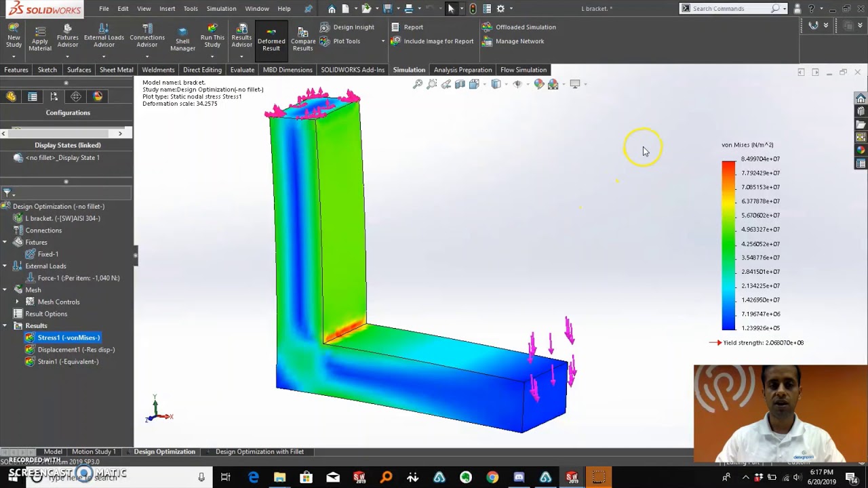This screenshot has width=868, height=488.
Task: Switch to the Sketch tab
Action: pyautogui.click(x=47, y=70)
